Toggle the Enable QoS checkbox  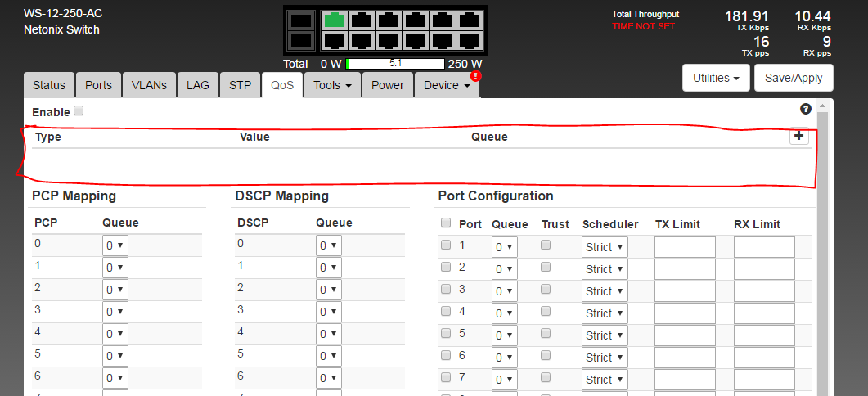[x=79, y=110]
